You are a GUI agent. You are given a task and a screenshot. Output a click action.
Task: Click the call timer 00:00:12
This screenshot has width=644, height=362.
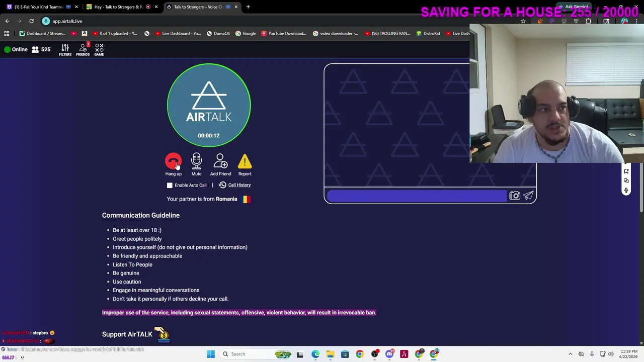209,136
